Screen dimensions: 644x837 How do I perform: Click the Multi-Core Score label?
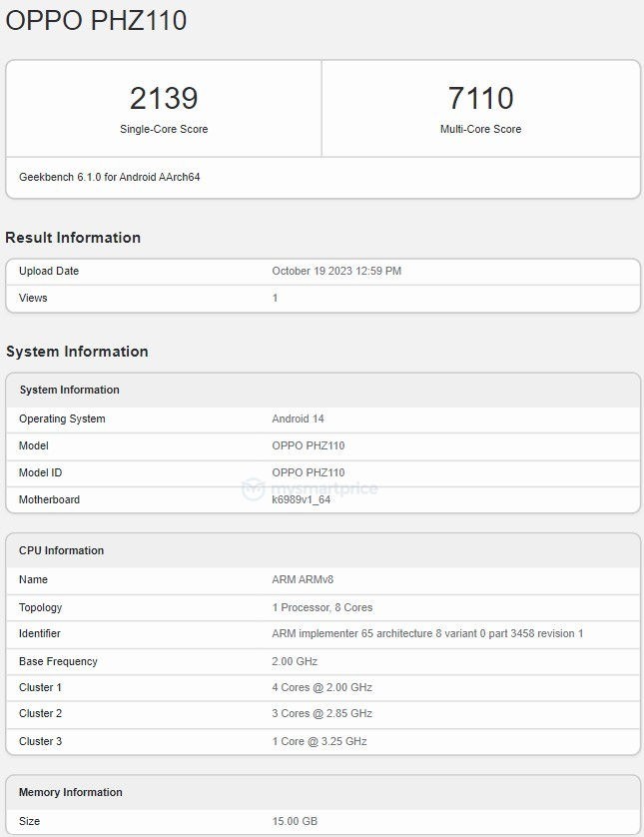[x=480, y=129]
